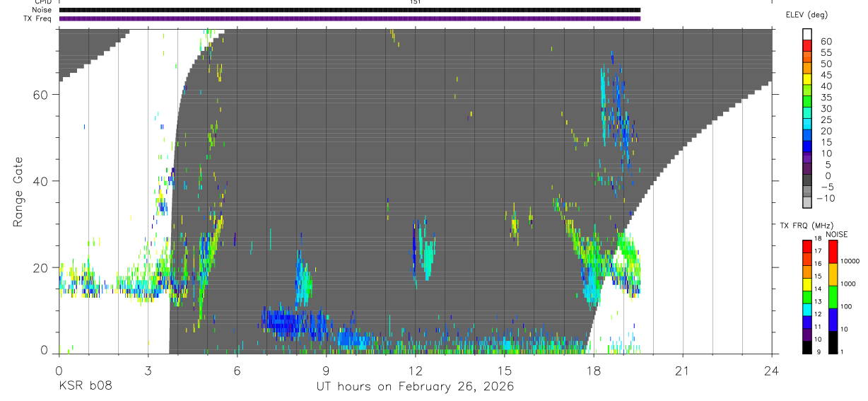This screenshot has width=868, height=401.
Task: Click the orange-yellow block in NOISE legend
Action: (833, 274)
